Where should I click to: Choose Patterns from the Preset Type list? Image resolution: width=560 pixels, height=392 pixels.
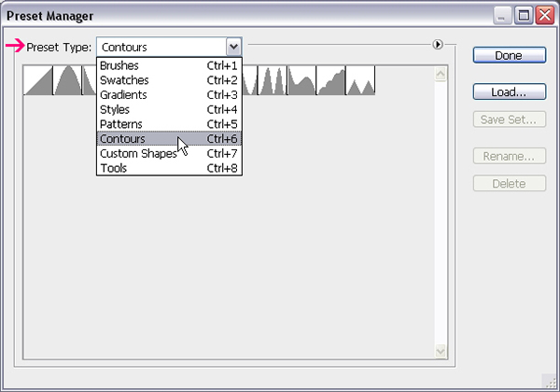coord(169,124)
